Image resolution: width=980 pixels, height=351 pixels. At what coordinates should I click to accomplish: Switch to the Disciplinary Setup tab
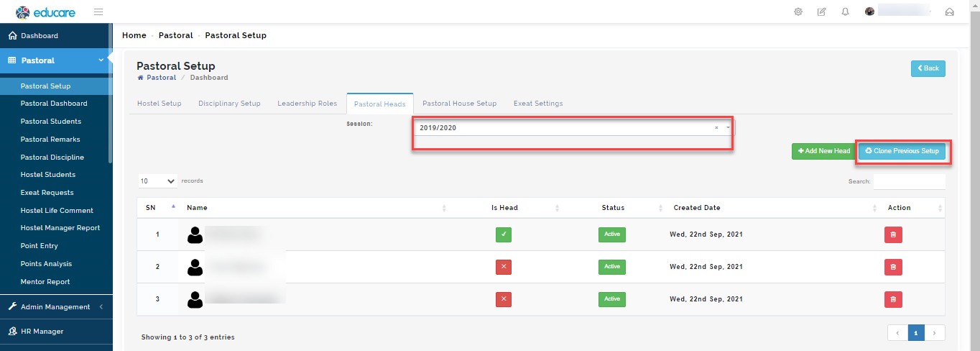[x=229, y=104]
